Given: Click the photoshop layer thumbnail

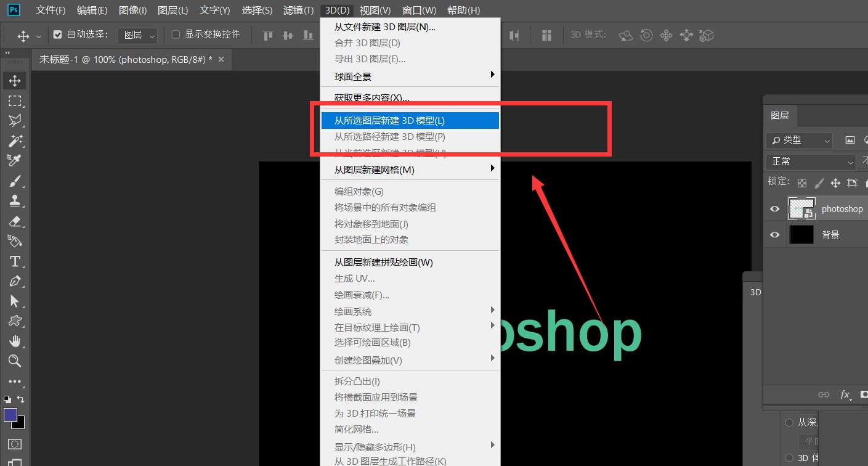Looking at the screenshot, I should [801, 208].
